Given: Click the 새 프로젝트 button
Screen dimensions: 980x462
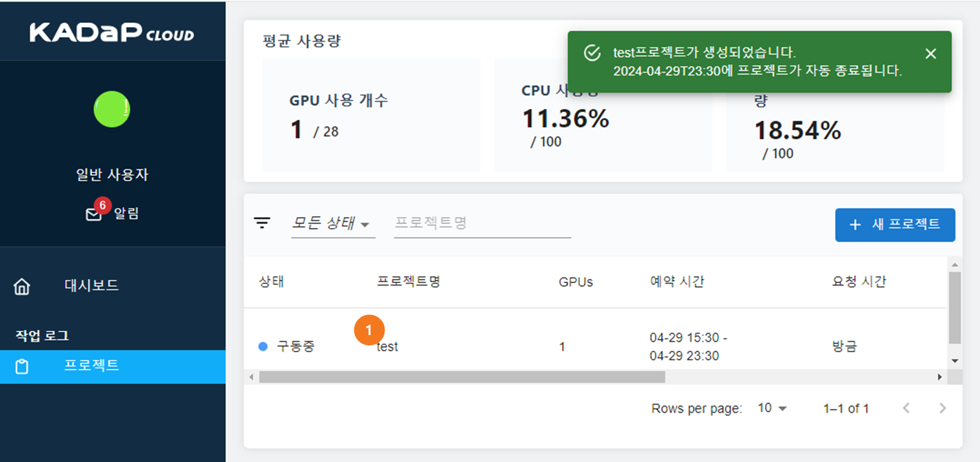Looking at the screenshot, I should [895, 224].
